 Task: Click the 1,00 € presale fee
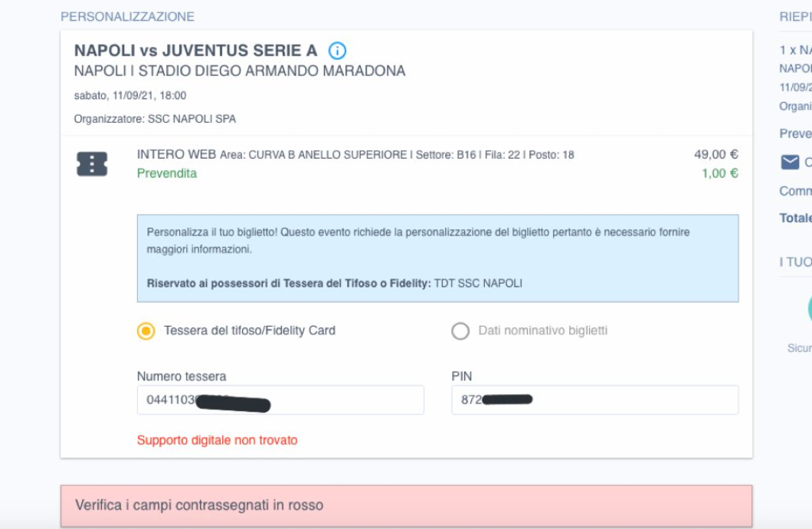[x=720, y=173]
